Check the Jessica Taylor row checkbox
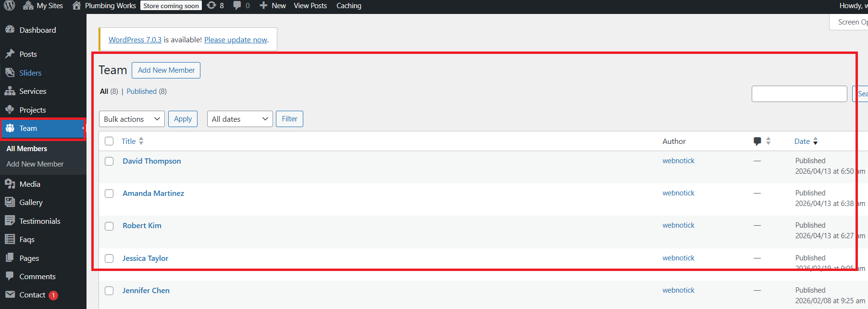This screenshot has width=868, height=309. click(109, 258)
